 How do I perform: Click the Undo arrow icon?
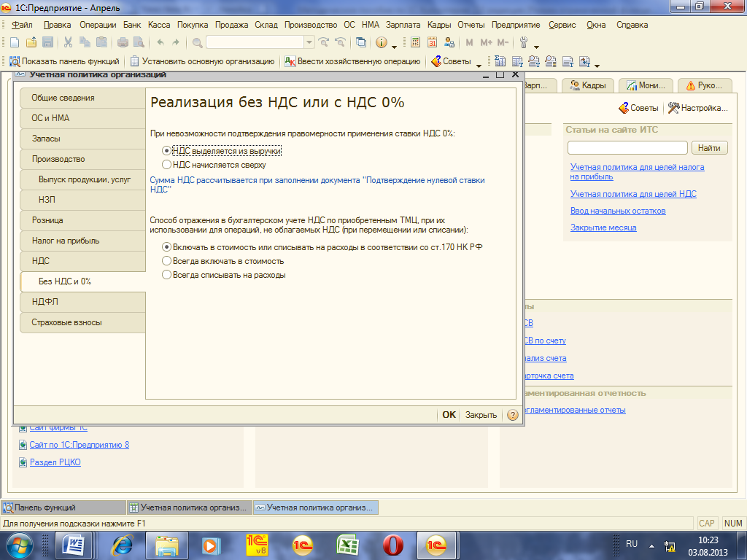pos(160,43)
